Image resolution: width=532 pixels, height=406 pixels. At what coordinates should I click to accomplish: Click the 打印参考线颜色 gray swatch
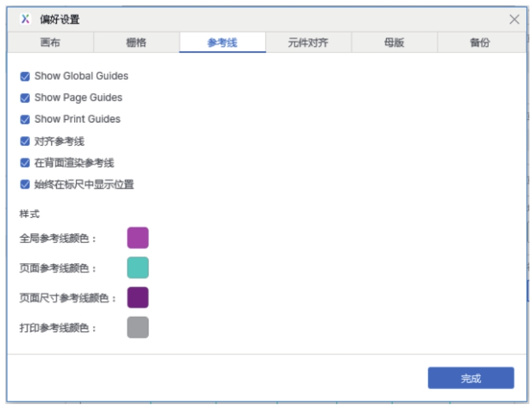click(x=137, y=327)
